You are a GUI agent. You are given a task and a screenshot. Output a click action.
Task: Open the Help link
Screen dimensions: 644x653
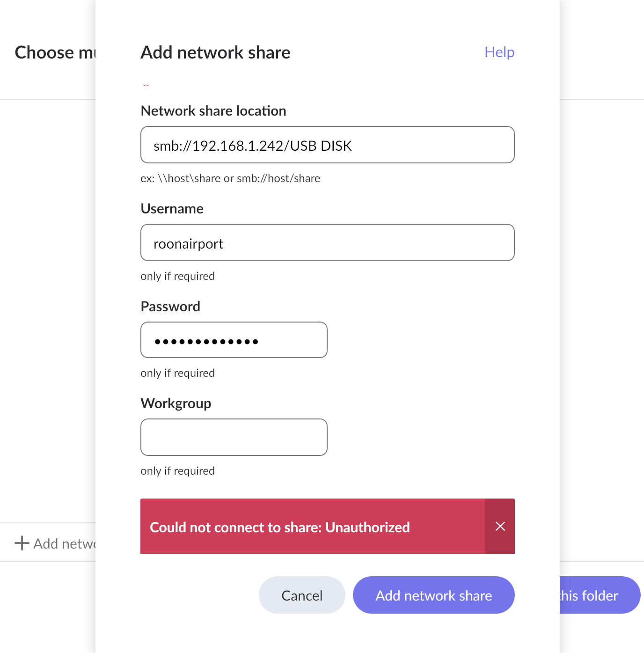coord(499,52)
